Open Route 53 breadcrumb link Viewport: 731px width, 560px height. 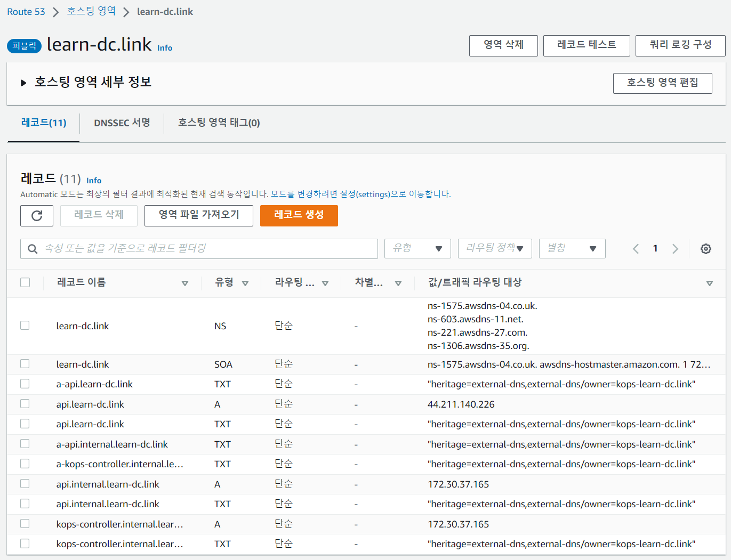(x=26, y=12)
